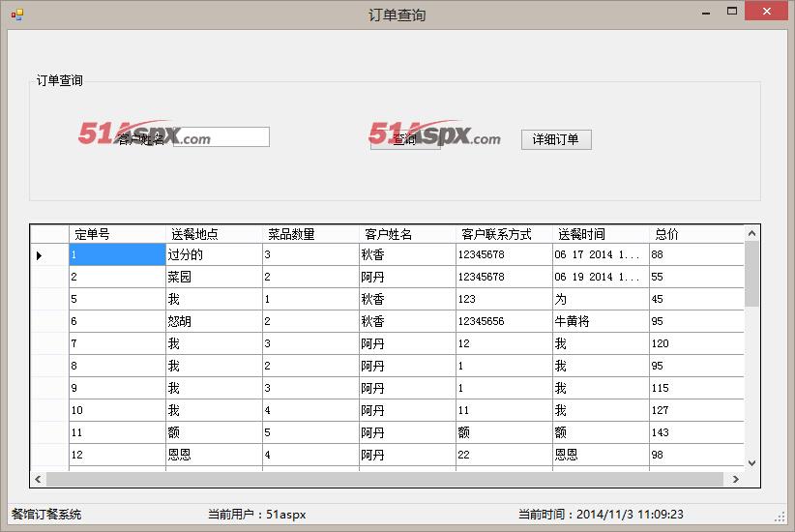The image size is (795, 532).
Task: Open the 详细订单 detailed order button
Action: 555,139
